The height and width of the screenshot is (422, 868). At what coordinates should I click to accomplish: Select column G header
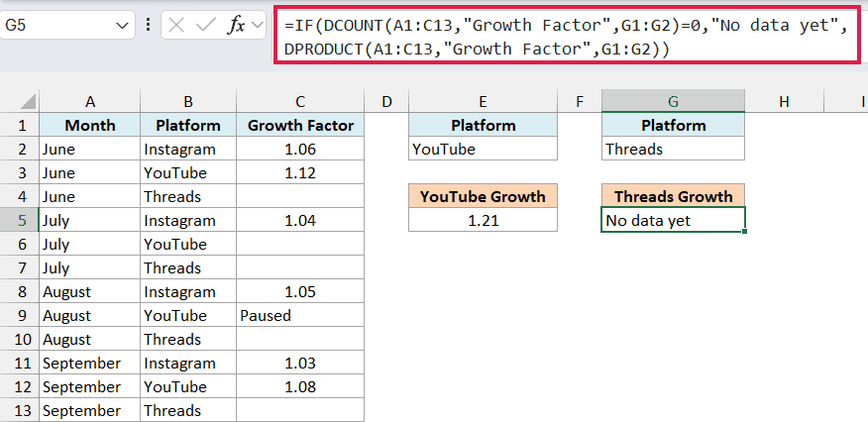pos(673,101)
